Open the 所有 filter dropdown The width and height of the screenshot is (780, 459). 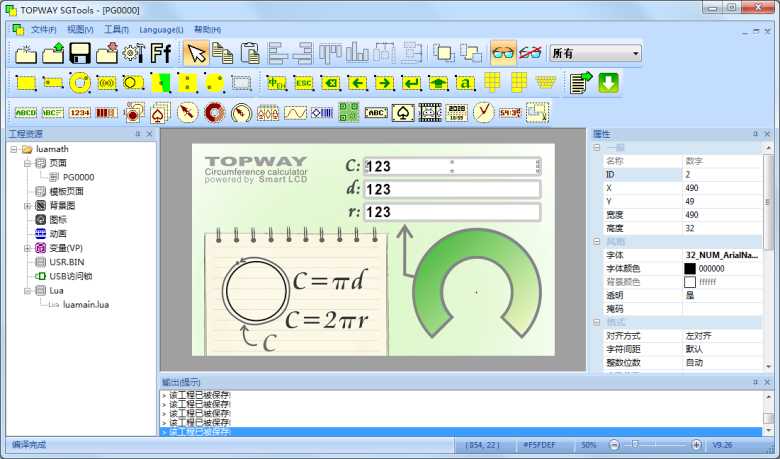(595, 53)
